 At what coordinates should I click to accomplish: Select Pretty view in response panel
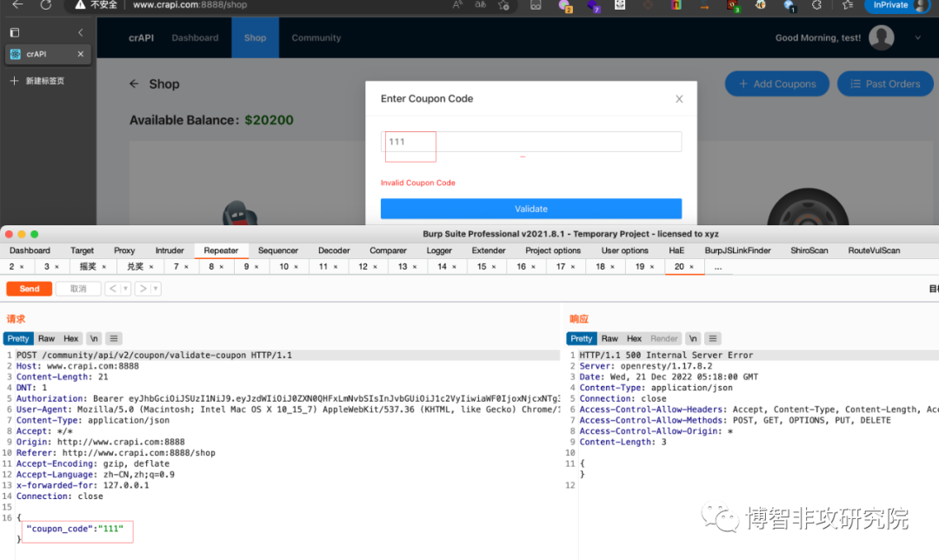coord(581,338)
